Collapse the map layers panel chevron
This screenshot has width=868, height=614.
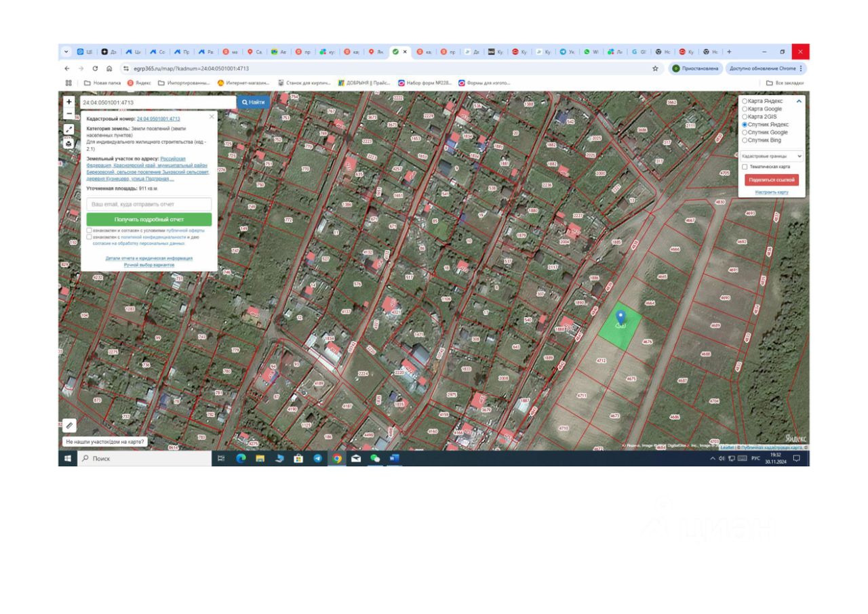799,101
